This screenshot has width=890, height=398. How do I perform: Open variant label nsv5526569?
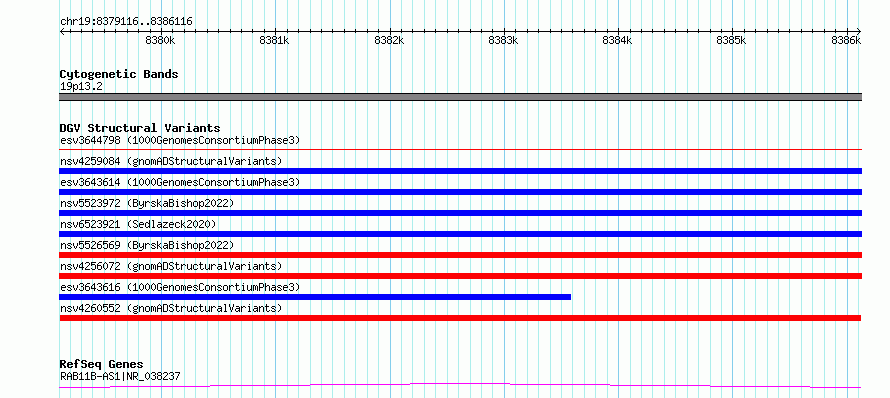click(x=147, y=245)
